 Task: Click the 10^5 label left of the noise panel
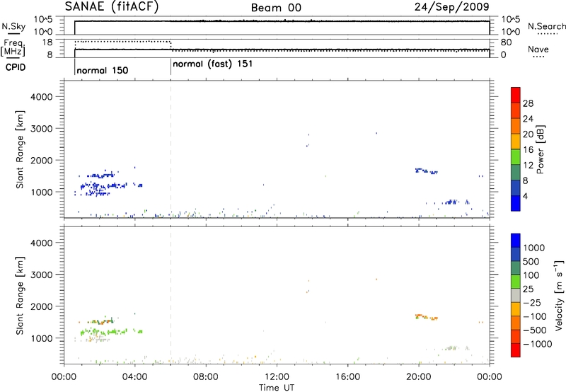(x=43, y=20)
